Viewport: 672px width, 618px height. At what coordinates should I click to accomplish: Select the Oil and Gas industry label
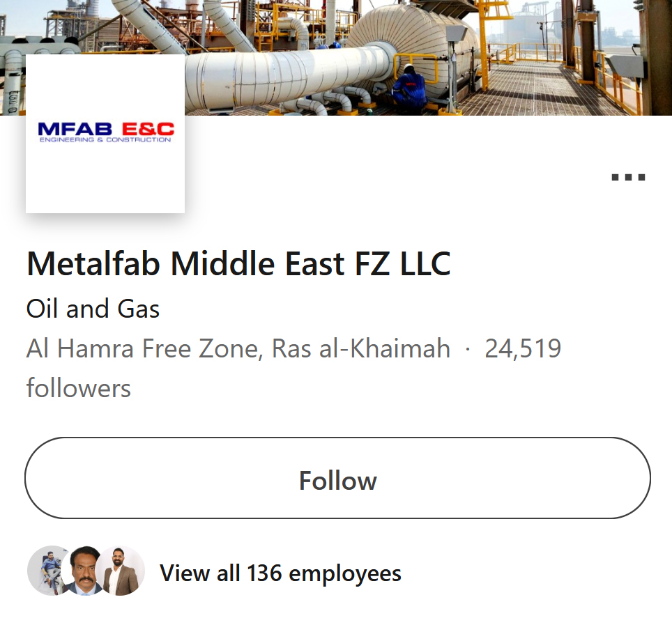click(93, 309)
